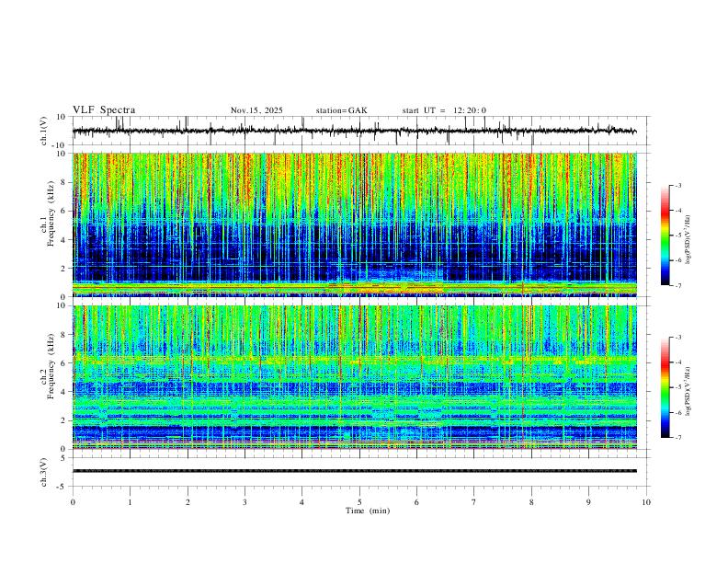The height and width of the screenshot is (563, 728).
Task: Click the "station=GAK" header label
Action: 341,110
